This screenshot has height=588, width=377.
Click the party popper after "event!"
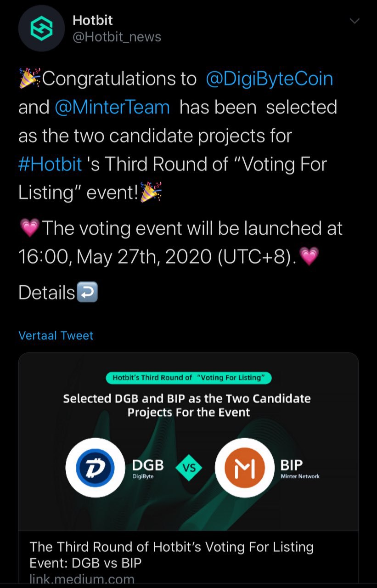click(151, 193)
